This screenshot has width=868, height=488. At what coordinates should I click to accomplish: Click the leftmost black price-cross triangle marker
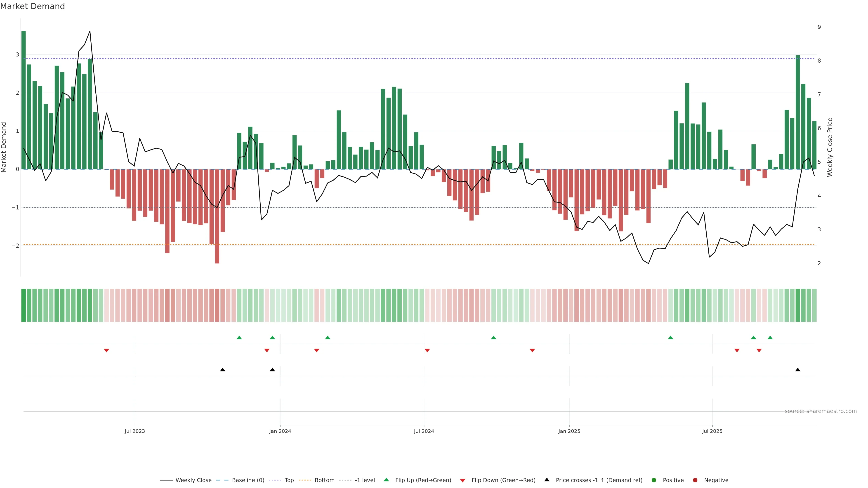tap(222, 370)
